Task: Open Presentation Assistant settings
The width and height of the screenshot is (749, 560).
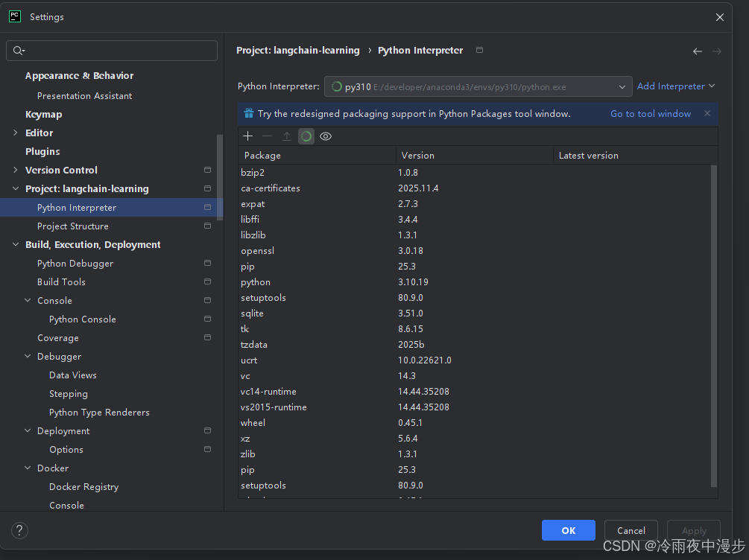Action: point(84,96)
